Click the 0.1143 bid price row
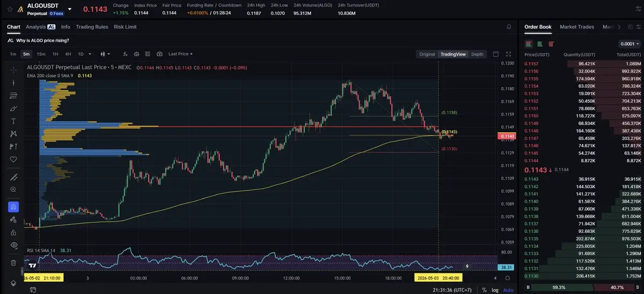This screenshot has width=644, height=294. tap(582, 179)
